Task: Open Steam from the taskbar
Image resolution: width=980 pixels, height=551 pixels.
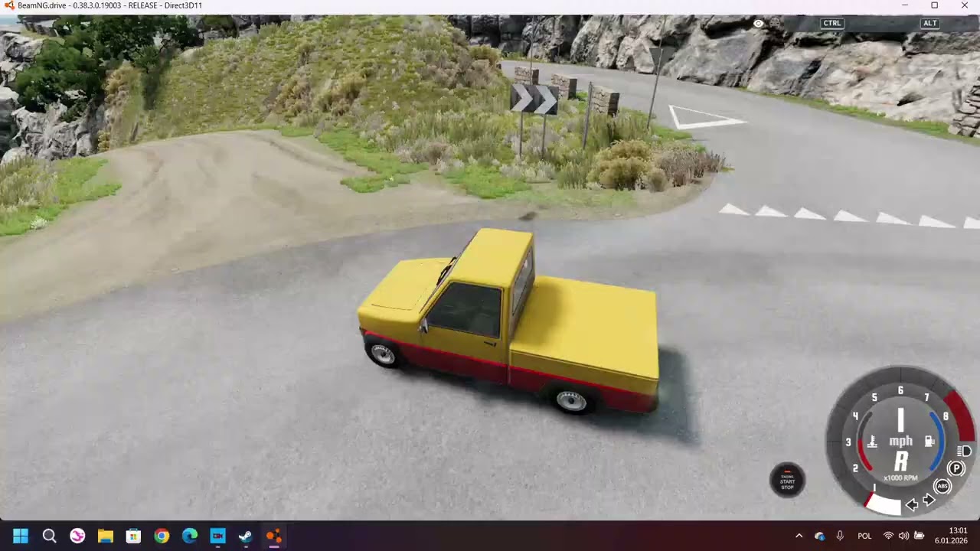Action: tap(245, 536)
